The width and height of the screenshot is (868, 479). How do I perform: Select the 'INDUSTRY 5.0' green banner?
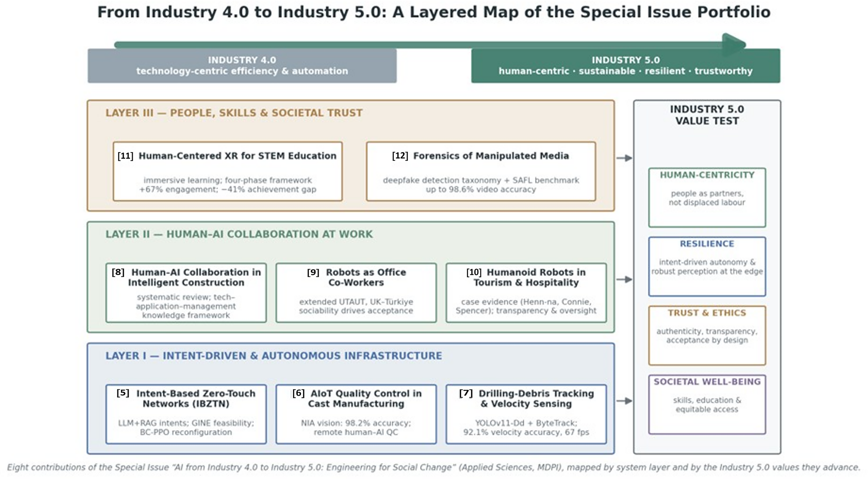pos(626,66)
